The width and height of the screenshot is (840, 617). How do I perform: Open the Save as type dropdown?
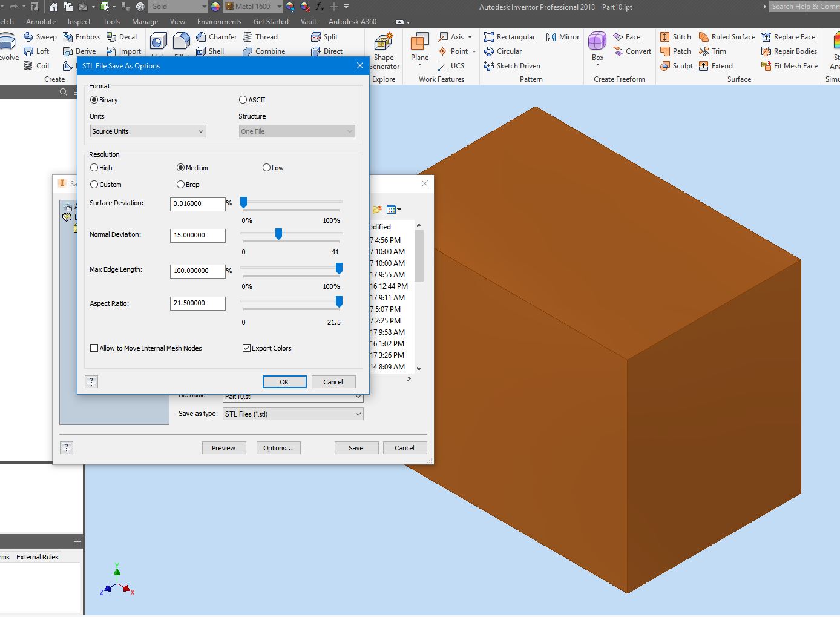(x=293, y=414)
